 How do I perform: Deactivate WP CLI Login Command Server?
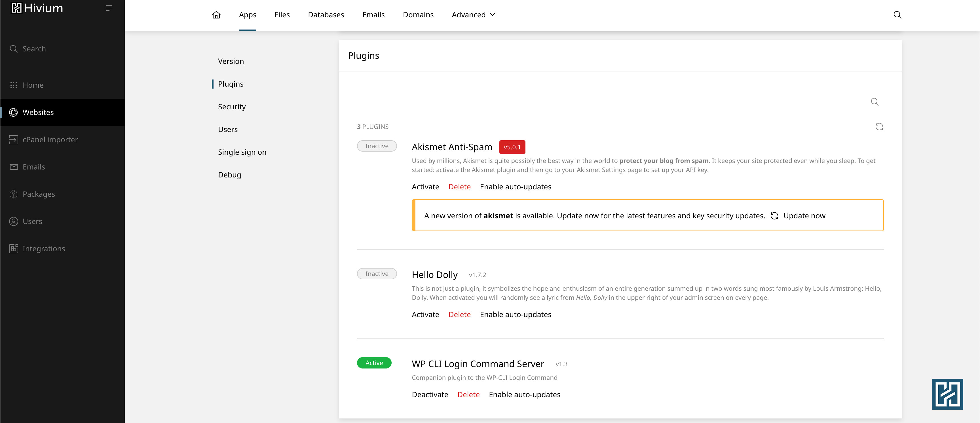coord(430,394)
